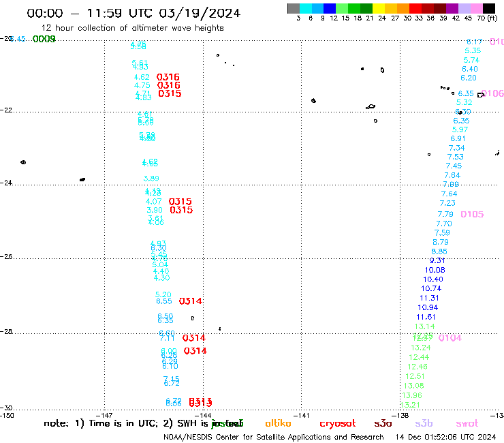Click the red 0316 label beside 4.75
504x443 pixels.
[169, 85]
